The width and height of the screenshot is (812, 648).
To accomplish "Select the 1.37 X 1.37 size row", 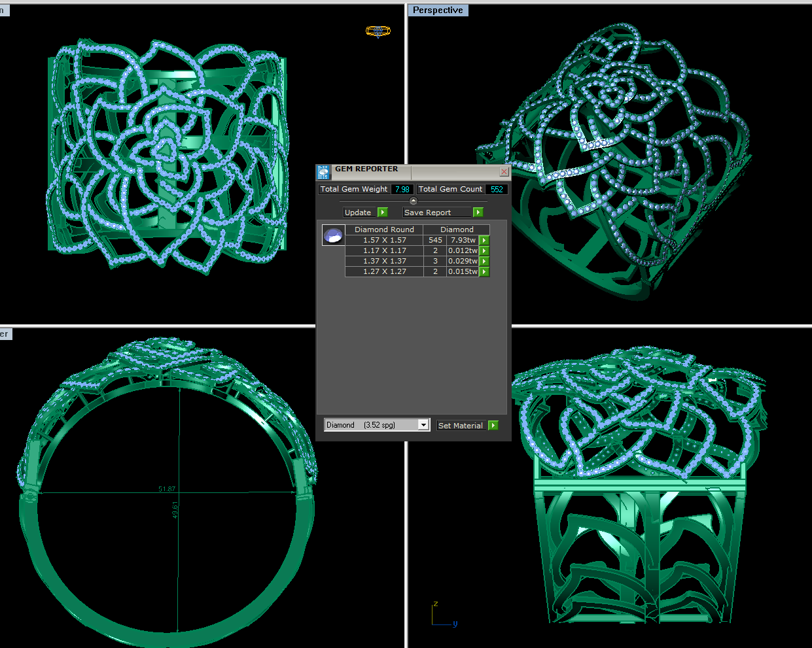I will pos(385,261).
